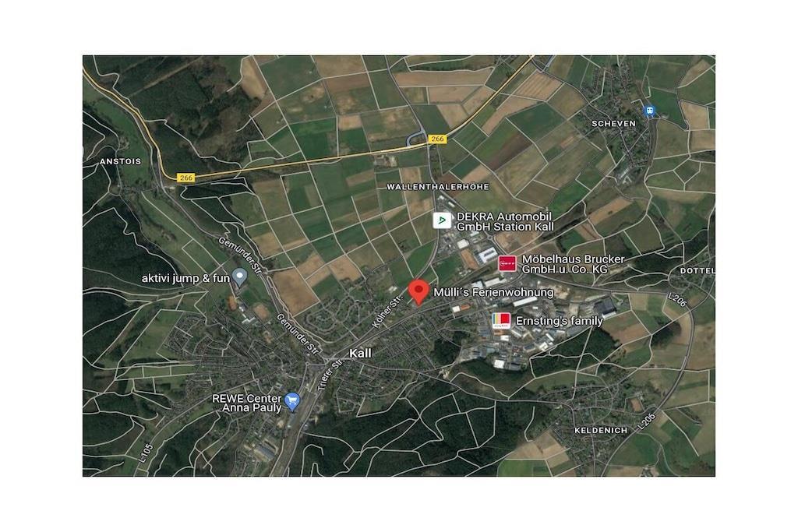Click the Ernsting's family shop icon
The width and height of the screenshot is (798, 532).
501,320
